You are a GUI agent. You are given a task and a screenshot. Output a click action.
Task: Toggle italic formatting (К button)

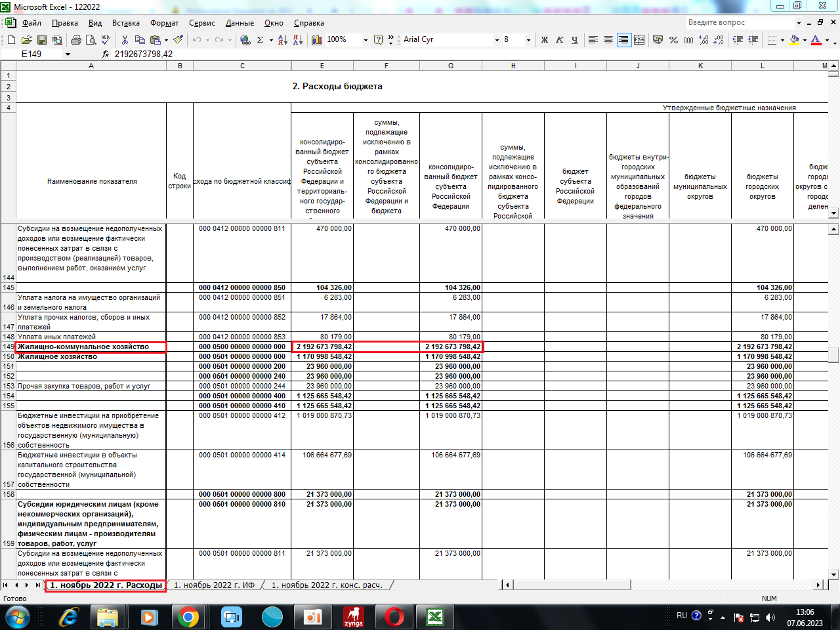point(559,40)
